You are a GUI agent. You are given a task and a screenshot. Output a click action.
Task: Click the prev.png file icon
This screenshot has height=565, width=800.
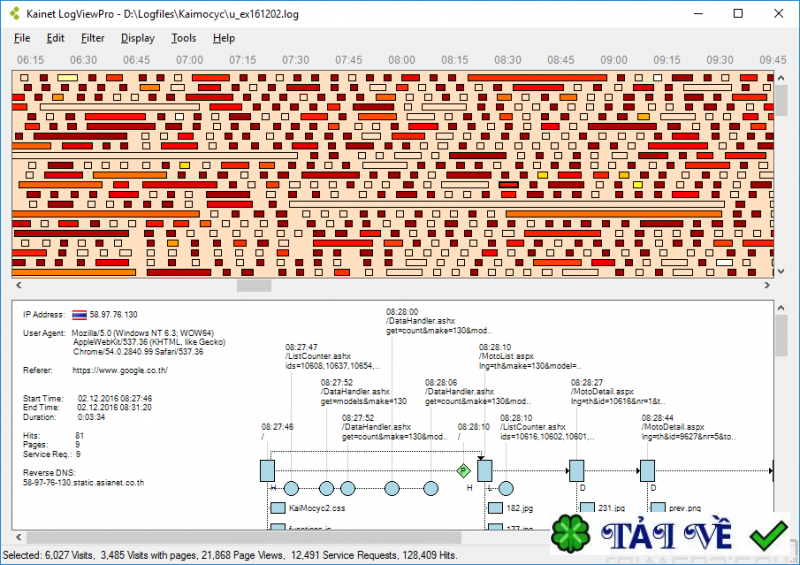click(658, 508)
